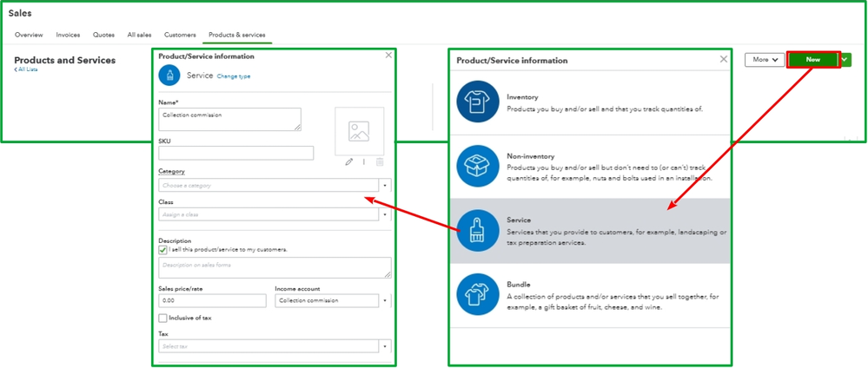The image size is (868, 368).
Task: Enable the Inclusive of tax checkbox
Action: (x=162, y=319)
